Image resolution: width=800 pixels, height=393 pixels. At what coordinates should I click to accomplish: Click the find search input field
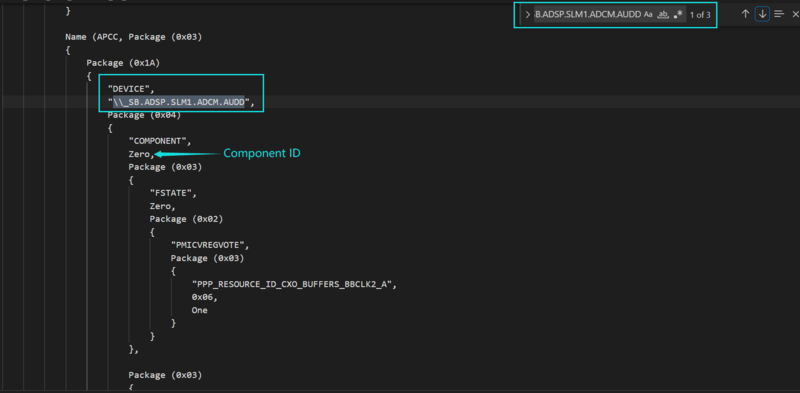587,15
